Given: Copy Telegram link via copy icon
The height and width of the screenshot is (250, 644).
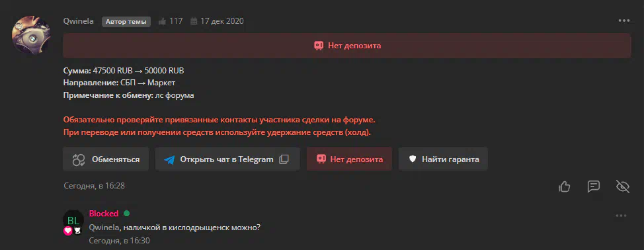Looking at the screenshot, I should point(284,159).
